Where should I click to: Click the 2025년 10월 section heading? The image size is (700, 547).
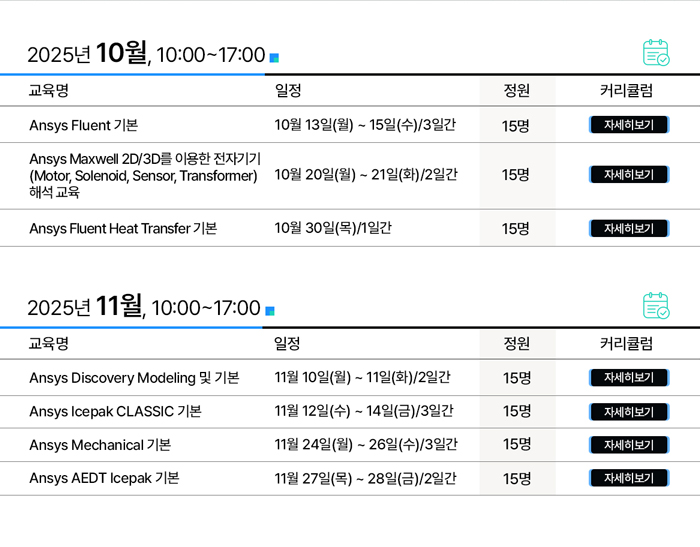146,54
